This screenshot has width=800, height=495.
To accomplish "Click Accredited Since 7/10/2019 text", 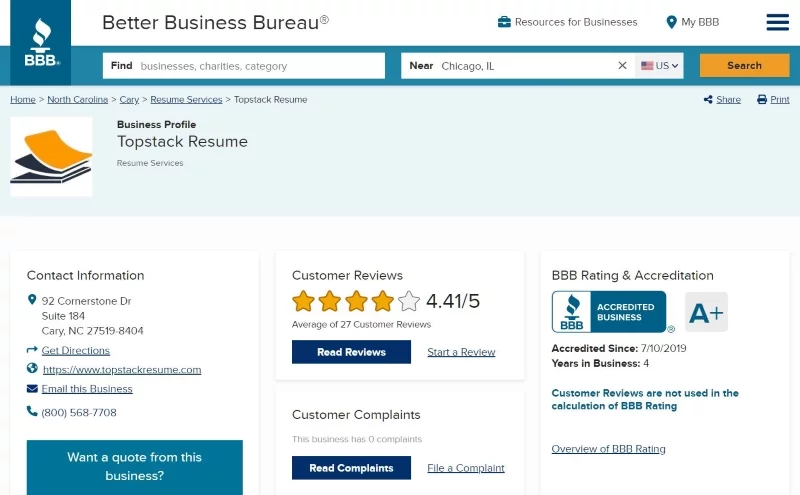I will point(619,348).
